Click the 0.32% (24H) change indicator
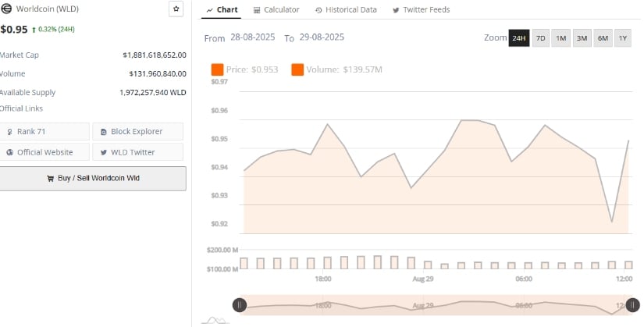The width and height of the screenshot is (644, 327). 53,29
